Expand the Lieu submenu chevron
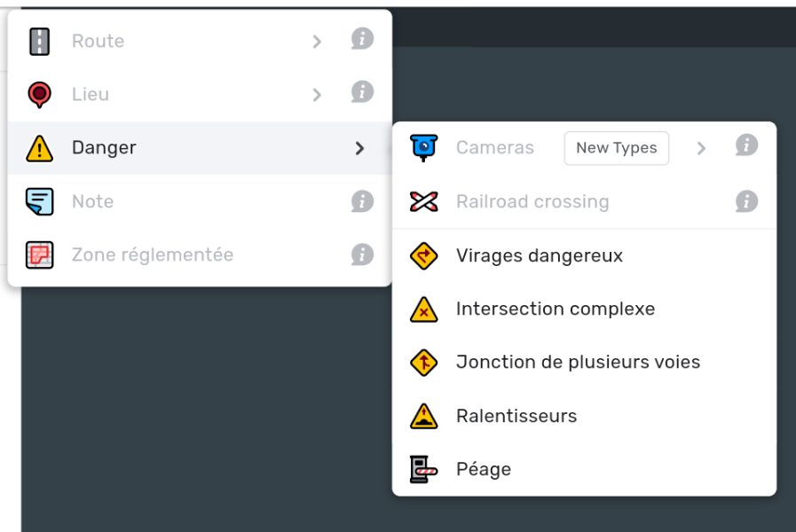This screenshot has width=796, height=532. pos(317,95)
